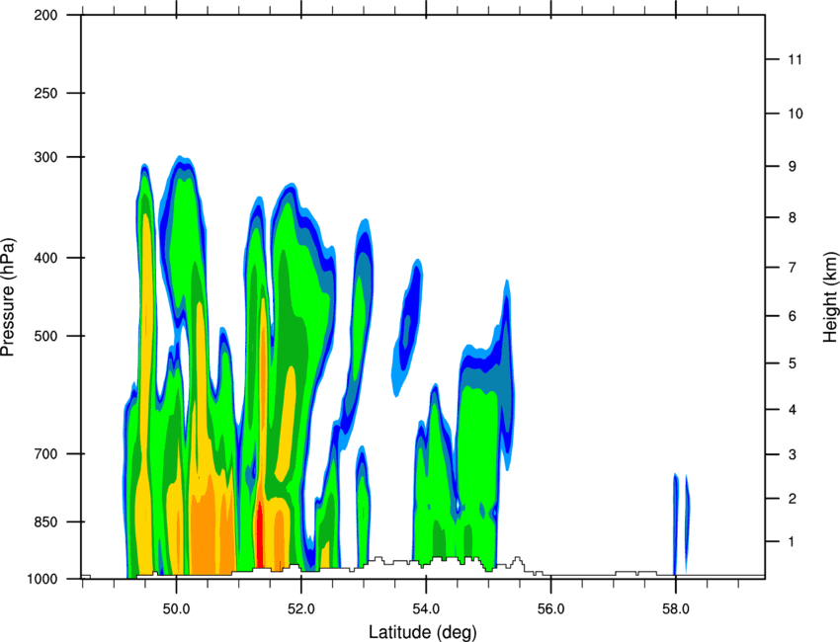This screenshot has width=840, height=642.
Task: Click the 1000 pressure tick label
Action: coord(42,580)
